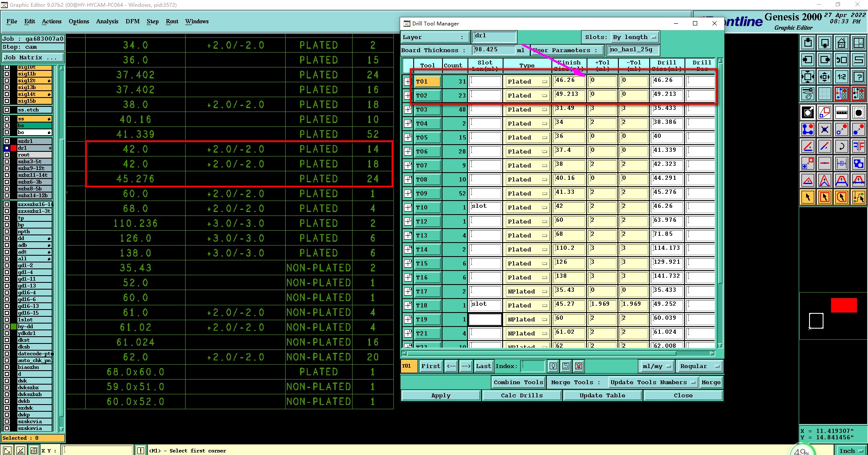The height and width of the screenshot is (455, 868).
Task: Open the File menu
Action: (x=12, y=21)
